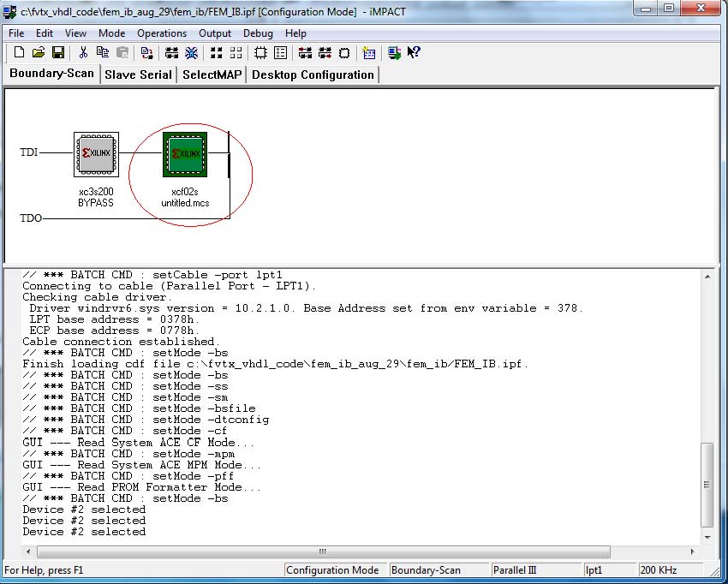
Task: Click the New file toolbar icon
Action: [19, 53]
